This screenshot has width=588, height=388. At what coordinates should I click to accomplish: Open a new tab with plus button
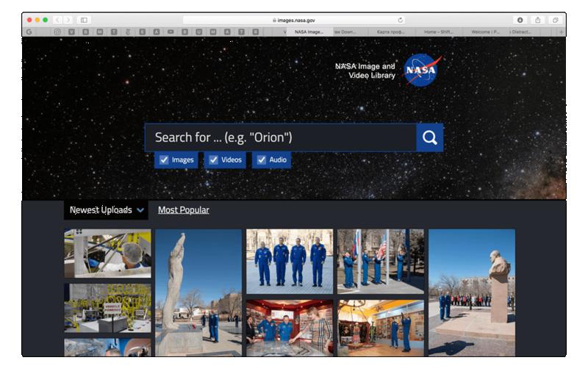pyautogui.click(x=561, y=32)
